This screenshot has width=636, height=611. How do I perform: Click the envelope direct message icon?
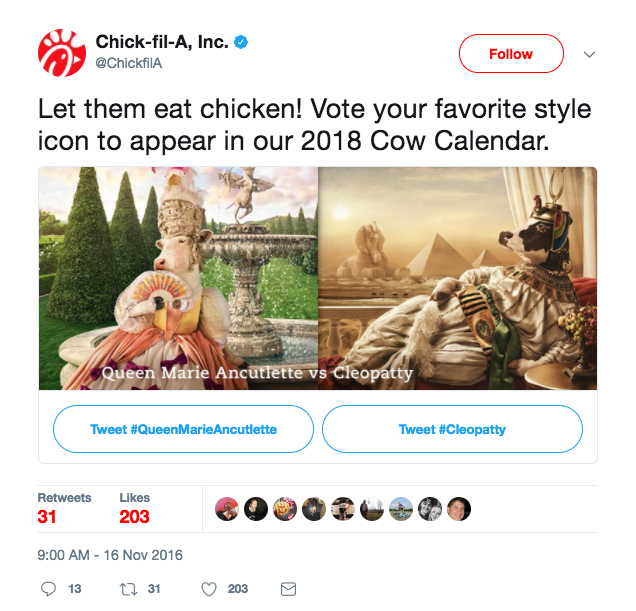(288, 589)
